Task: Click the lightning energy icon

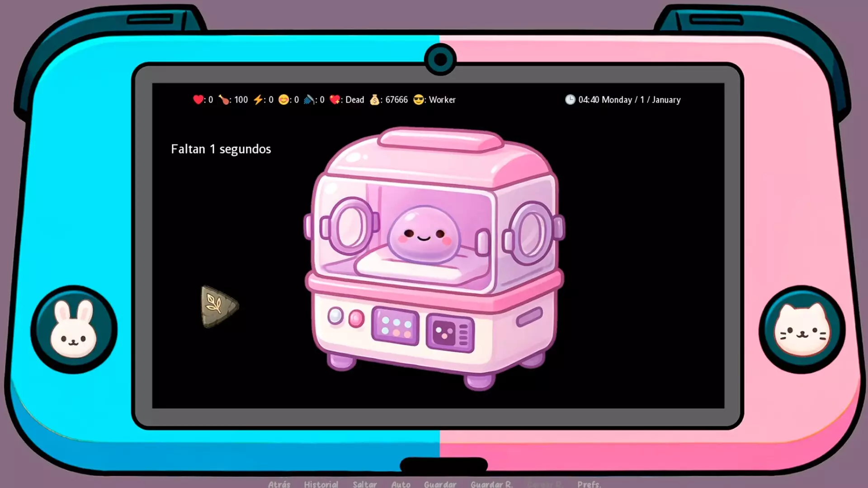Action: click(258, 99)
